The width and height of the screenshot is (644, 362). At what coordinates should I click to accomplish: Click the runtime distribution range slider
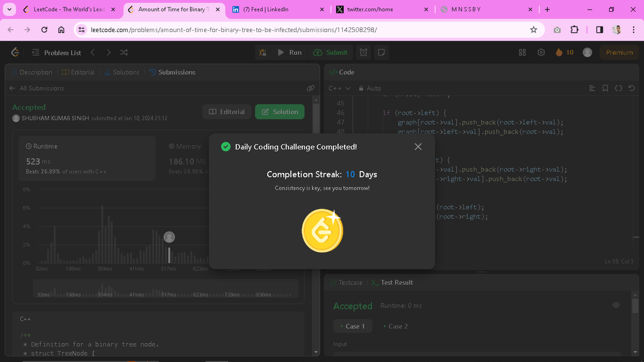point(165,289)
